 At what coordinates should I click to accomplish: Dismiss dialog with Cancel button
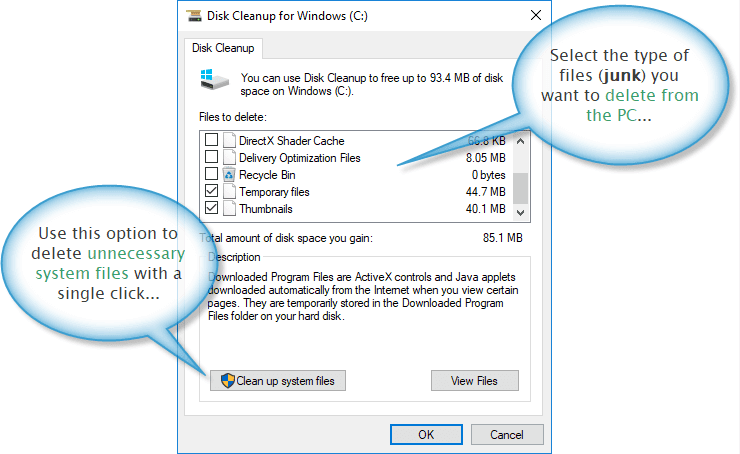click(x=507, y=434)
